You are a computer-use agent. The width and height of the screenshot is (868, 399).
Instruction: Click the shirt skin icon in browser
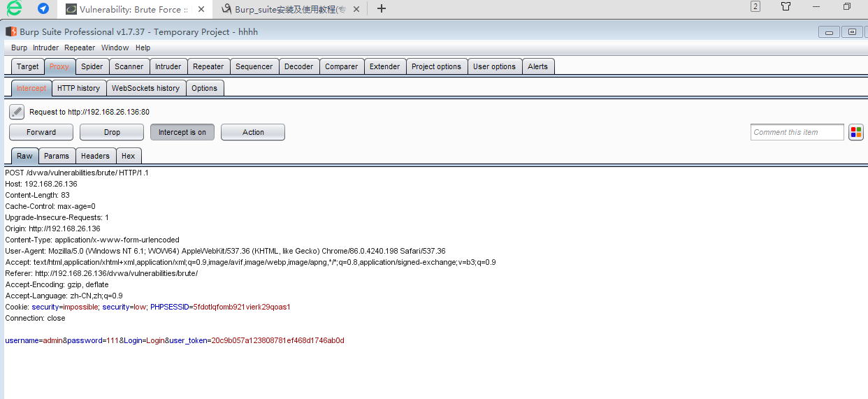click(786, 6)
